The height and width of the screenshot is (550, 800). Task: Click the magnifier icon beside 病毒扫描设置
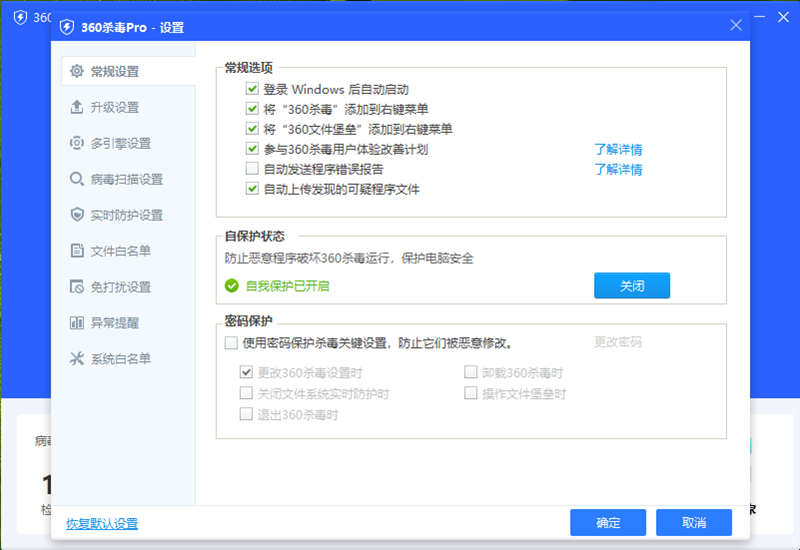(x=76, y=180)
